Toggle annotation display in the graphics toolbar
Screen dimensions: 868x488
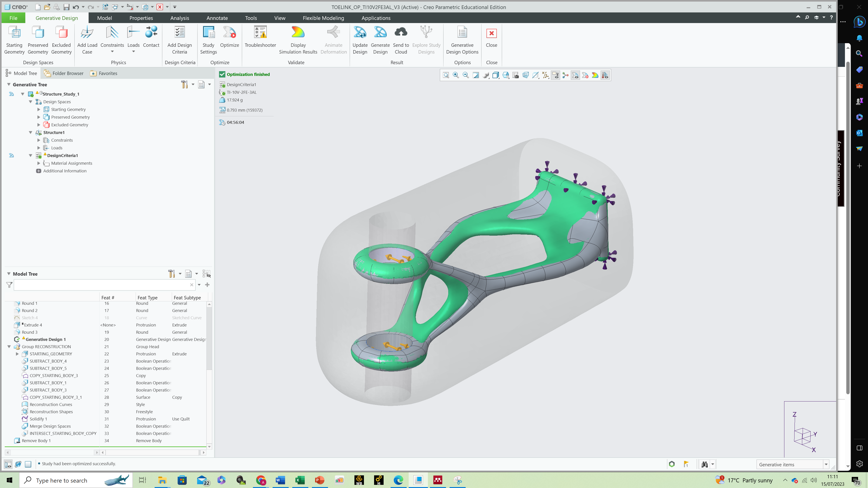556,75
